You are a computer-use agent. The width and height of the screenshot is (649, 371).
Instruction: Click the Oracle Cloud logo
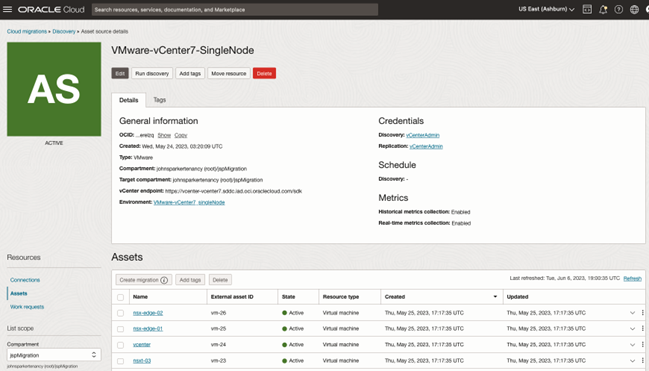click(x=51, y=10)
